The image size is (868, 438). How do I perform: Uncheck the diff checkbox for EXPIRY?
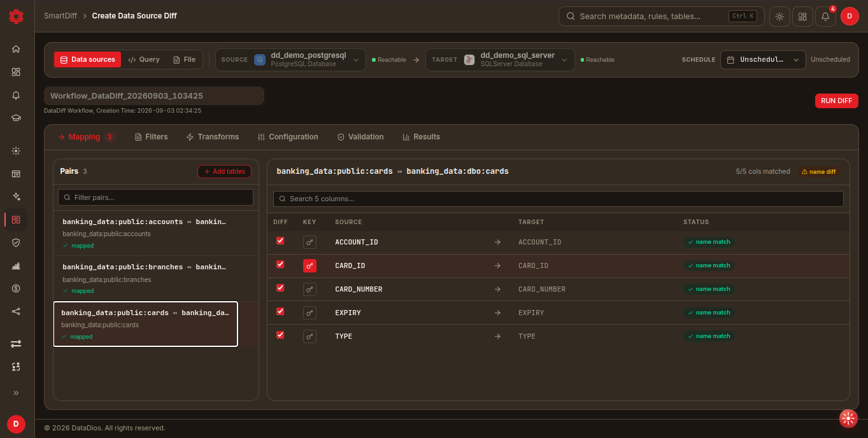[x=280, y=311]
